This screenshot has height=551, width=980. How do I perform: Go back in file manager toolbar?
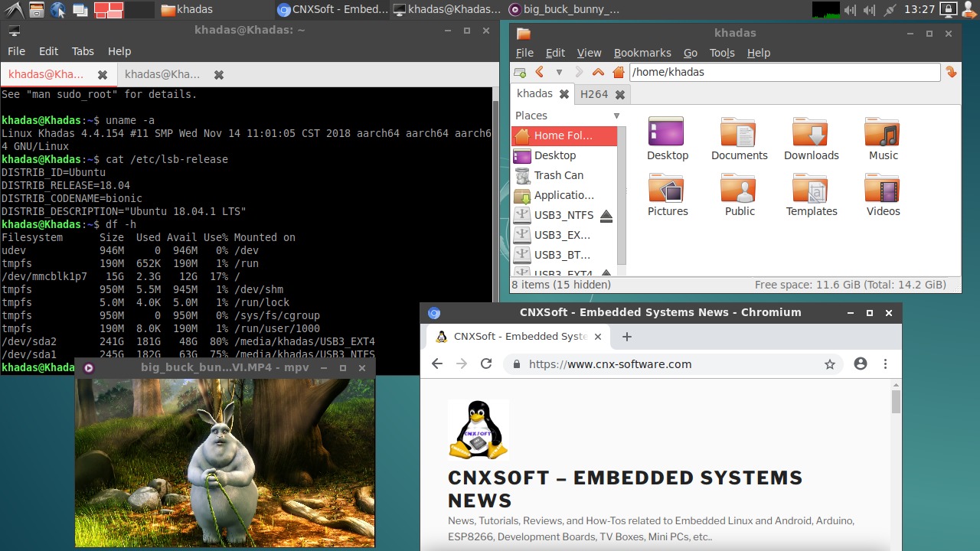pyautogui.click(x=540, y=72)
